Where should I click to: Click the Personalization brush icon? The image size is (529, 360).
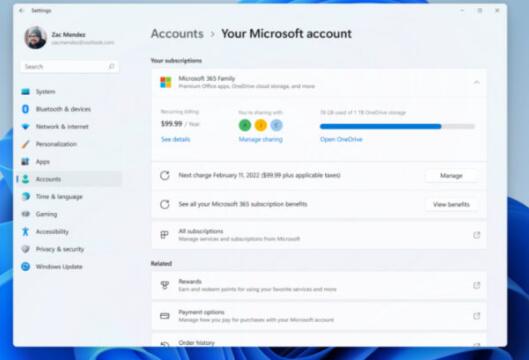click(x=25, y=144)
